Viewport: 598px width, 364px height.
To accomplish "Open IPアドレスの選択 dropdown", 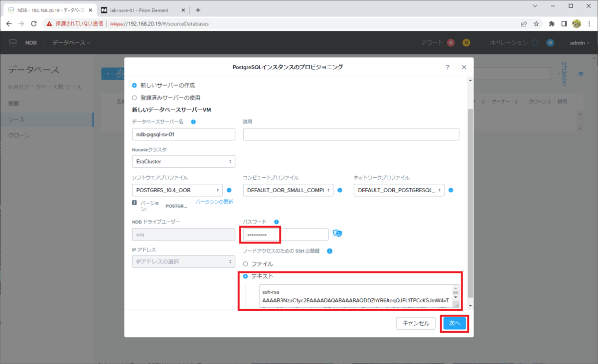I will [x=183, y=261].
